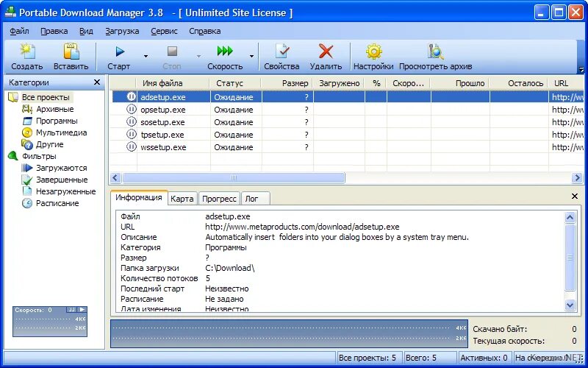Select Все проекты category
Image resolution: width=588 pixels, height=368 pixels.
click(x=46, y=97)
